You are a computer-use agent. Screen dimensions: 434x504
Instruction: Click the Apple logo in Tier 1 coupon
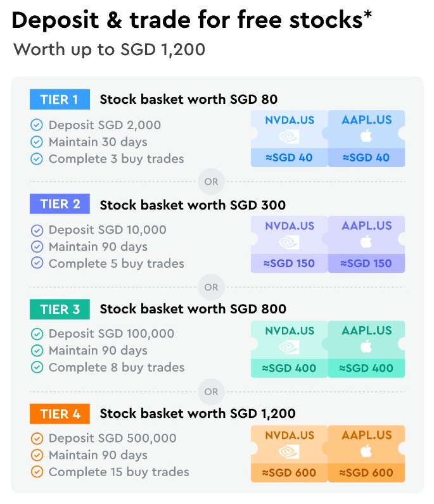pos(366,136)
